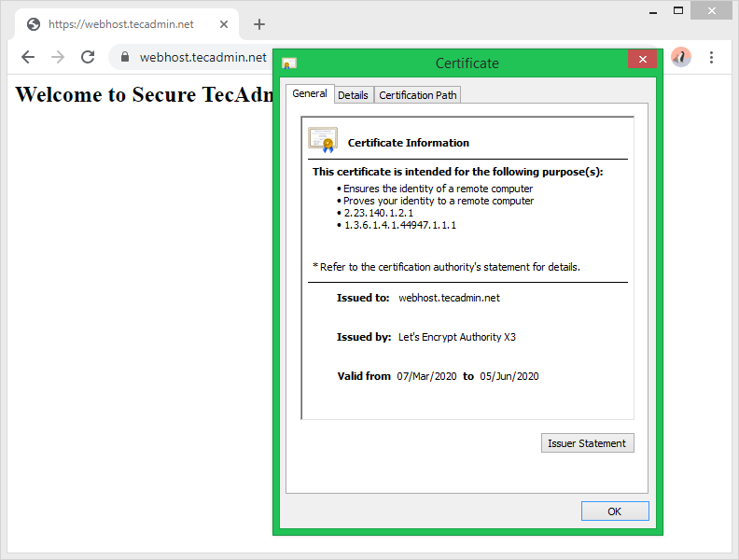Go back using the browser back arrow
Viewport: 739px width, 560px height.
[x=28, y=57]
